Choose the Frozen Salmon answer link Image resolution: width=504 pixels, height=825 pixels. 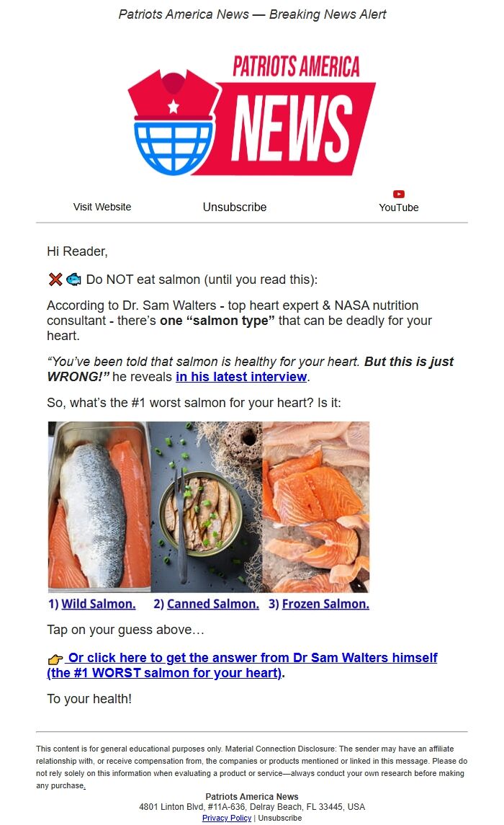[x=325, y=604]
